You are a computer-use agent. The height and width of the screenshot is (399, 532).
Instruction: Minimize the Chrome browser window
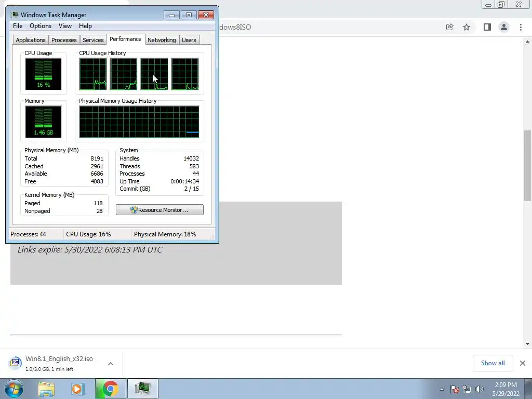488,5
